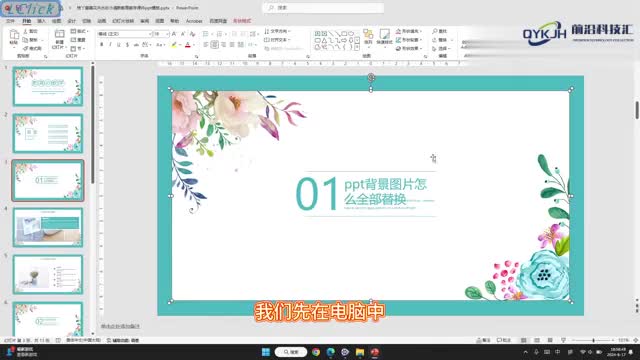
Task: Click the notes placeholder below the slide
Action: point(120,326)
